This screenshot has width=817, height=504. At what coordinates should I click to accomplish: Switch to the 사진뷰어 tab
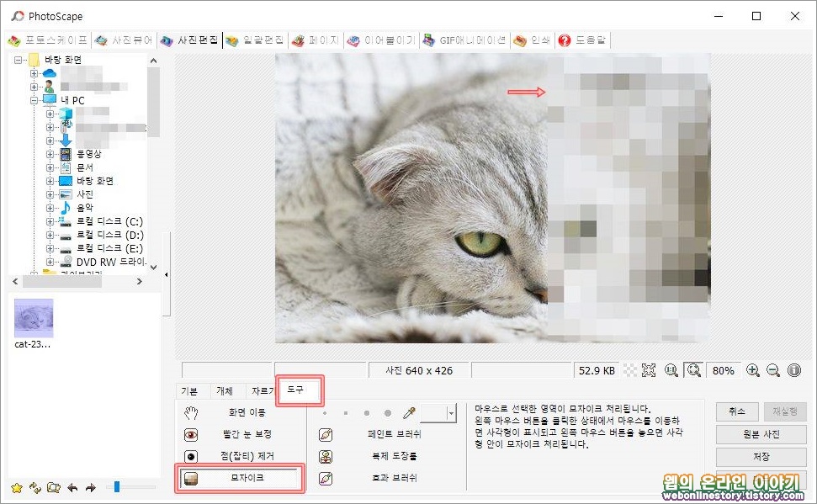pyautogui.click(x=124, y=40)
